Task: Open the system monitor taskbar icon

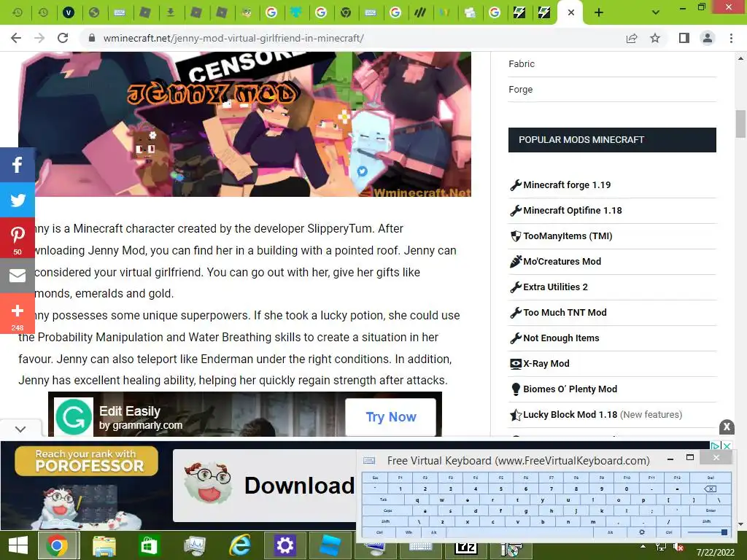Action: click(194, 545)
